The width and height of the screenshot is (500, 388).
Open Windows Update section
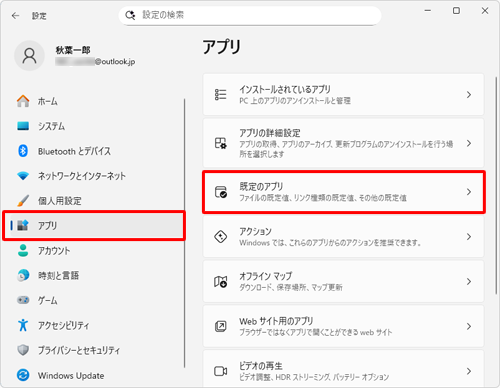pyautogui.click(x=97, y=375)
